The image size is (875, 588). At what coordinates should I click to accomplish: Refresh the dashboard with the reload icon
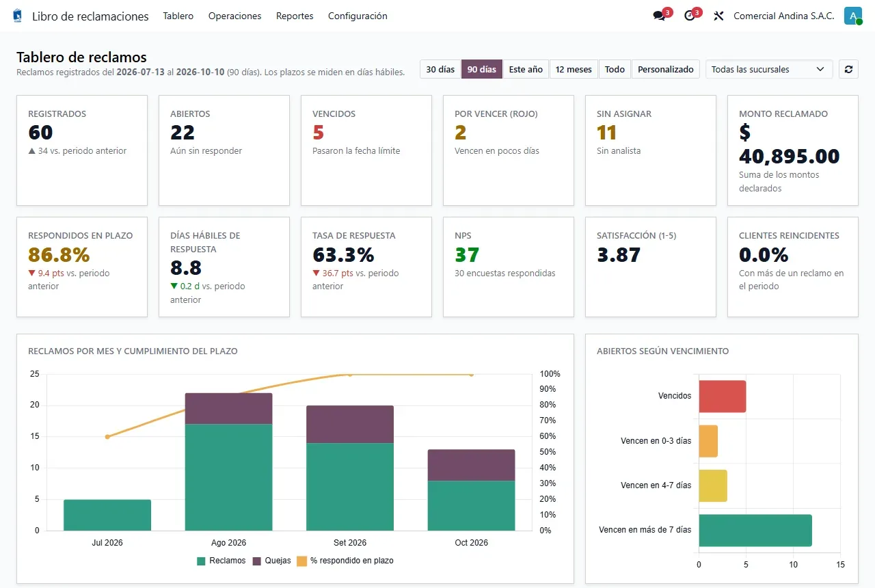pos(848,69)
